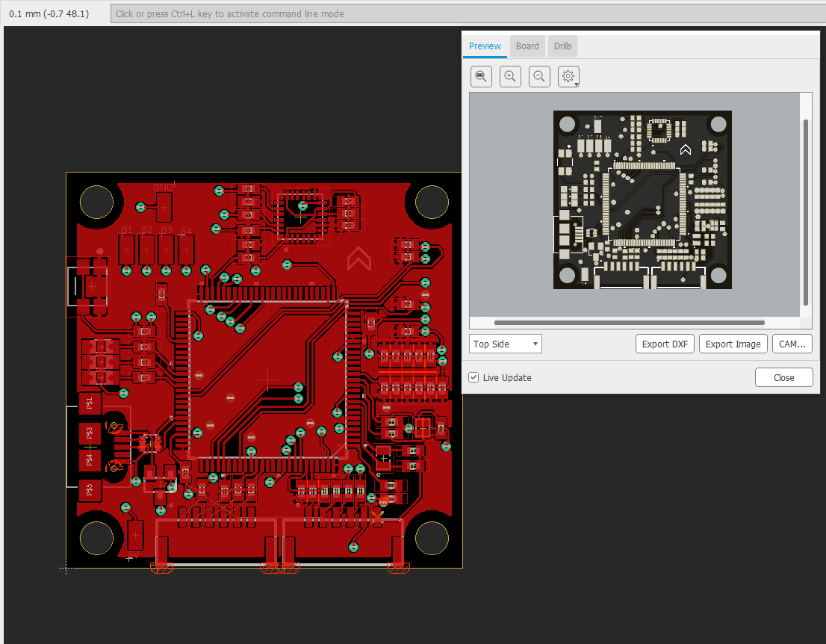Select the Preview tab
Image resolution: width=826 pixels, height=644 pixels.
click(485, 46)
